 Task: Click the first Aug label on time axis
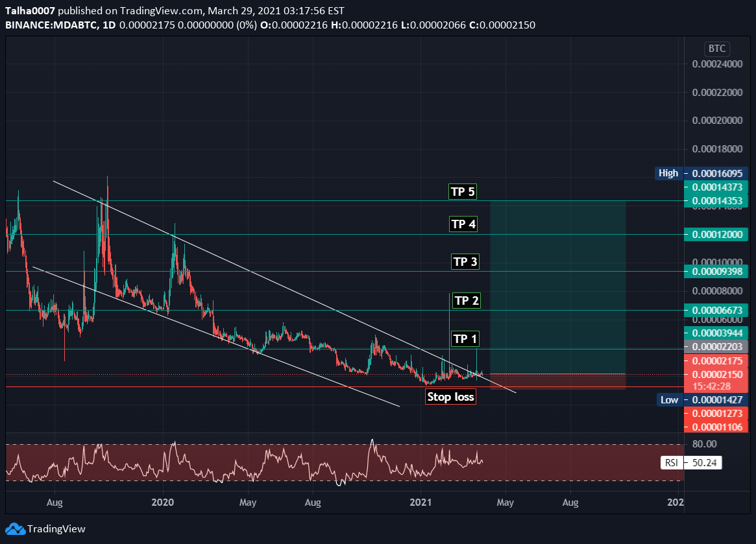(55, 502)
